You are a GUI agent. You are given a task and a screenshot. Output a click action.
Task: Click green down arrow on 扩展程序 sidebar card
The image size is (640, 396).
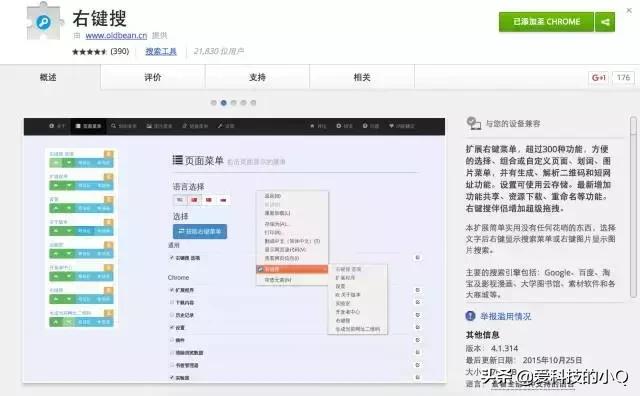[x=69, y=186]
